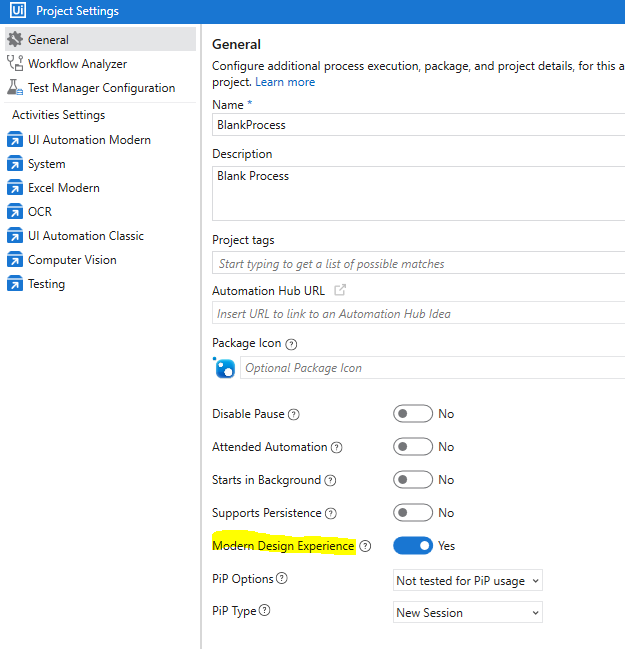Open the PiP Options dropdown
The height and width of the screenshot is (649, 625).
point(468,580)
